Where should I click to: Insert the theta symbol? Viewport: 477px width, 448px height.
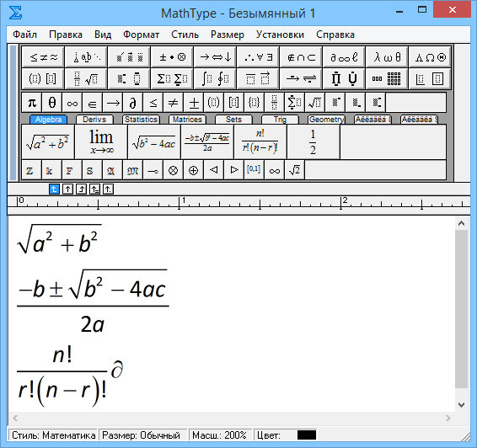pos(51,103)
